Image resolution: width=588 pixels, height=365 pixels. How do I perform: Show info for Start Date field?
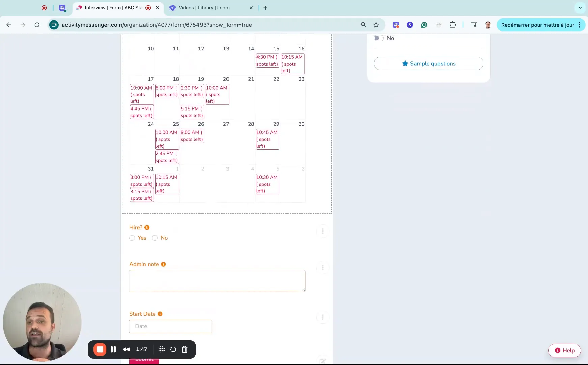click(160, 314)
